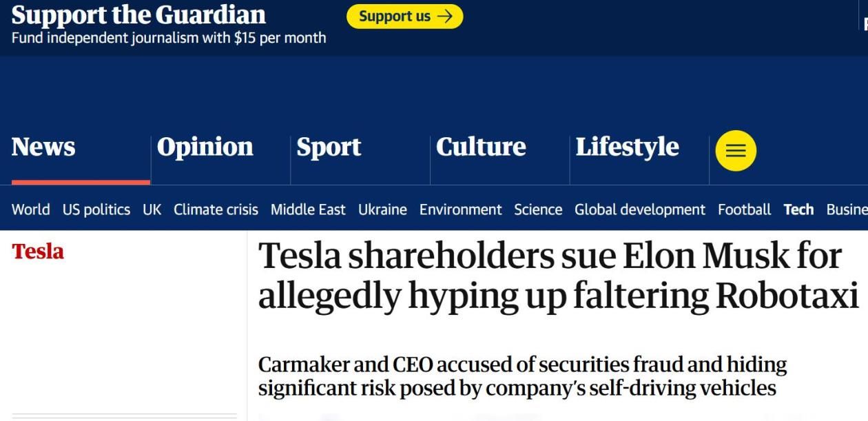
Task: Open the Ukraine subsection link
Action: tap(382, 209)
